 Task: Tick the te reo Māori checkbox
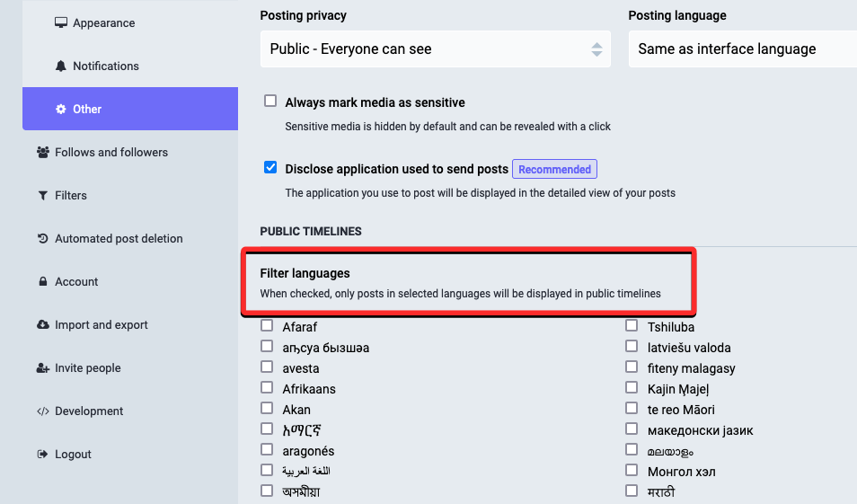tap(632, 409)
